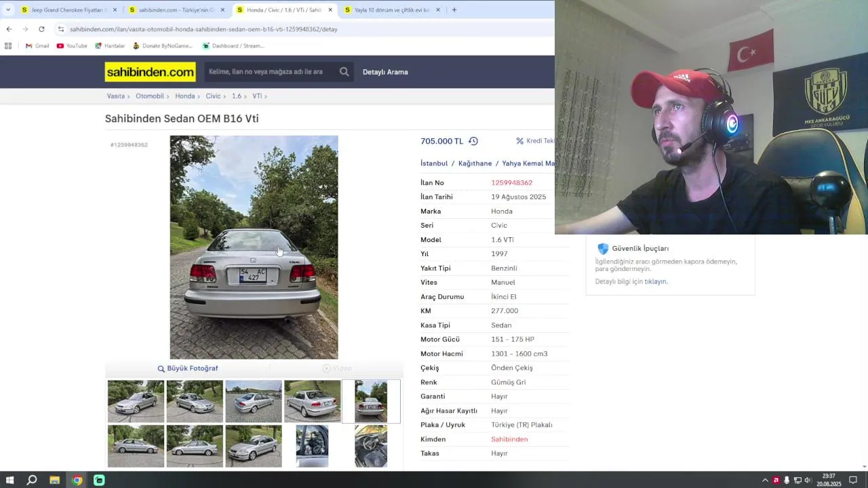The image size is (868, 488).
Task: Open the tab search dropdown arrow
Action: point(8,9)
